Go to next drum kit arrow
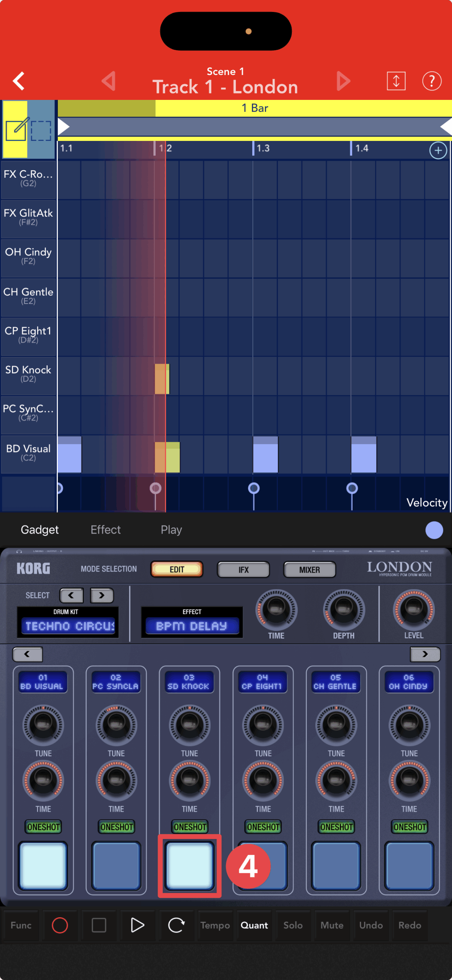Image resolution: width=452 pixels, height=980 pixels. [x=102, y=595]
